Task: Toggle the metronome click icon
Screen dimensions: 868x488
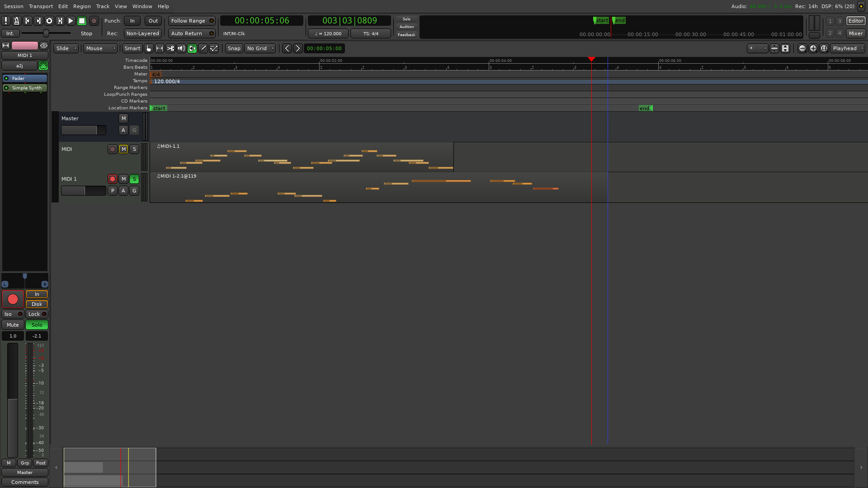Action: coord(17,21)
